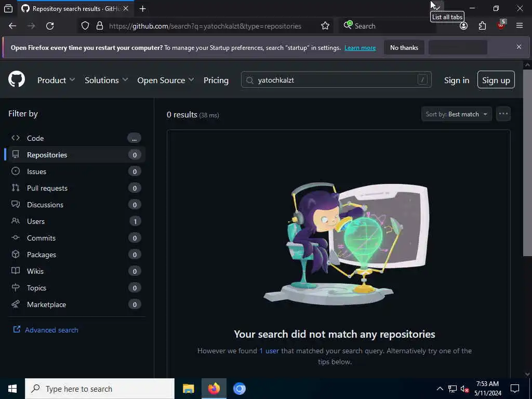The height and width of the screenshot is (399, 532).
Task: Close the Repository search results tab
Action: coord(126,8)
